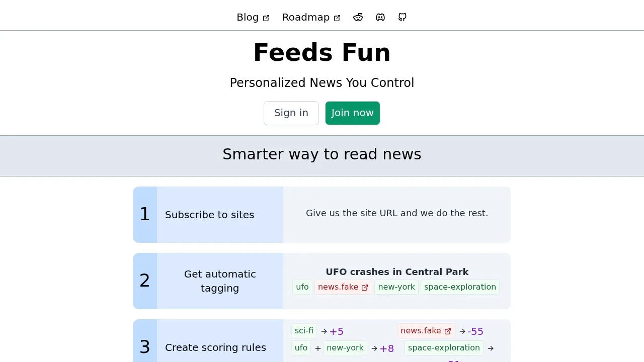The height and width of the screenshot is (362, 644).
Task: Click 'Get automatic tagging' step label
Action: (220, 281)
